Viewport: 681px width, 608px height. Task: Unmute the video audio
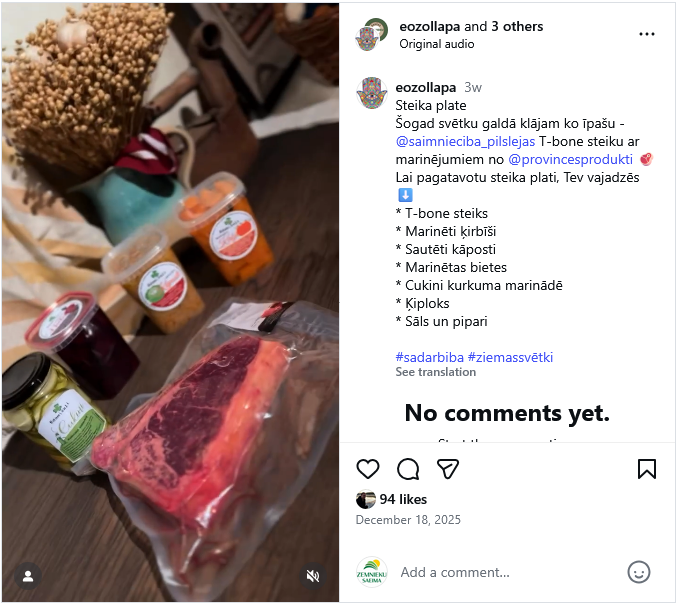(312, 576)
